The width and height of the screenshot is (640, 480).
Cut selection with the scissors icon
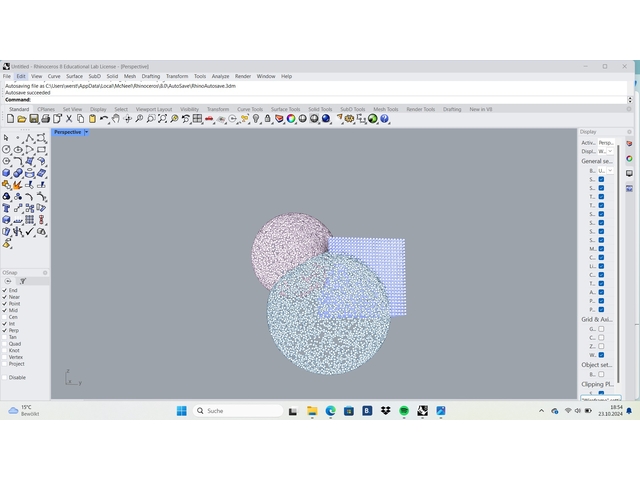coord(69,119)
